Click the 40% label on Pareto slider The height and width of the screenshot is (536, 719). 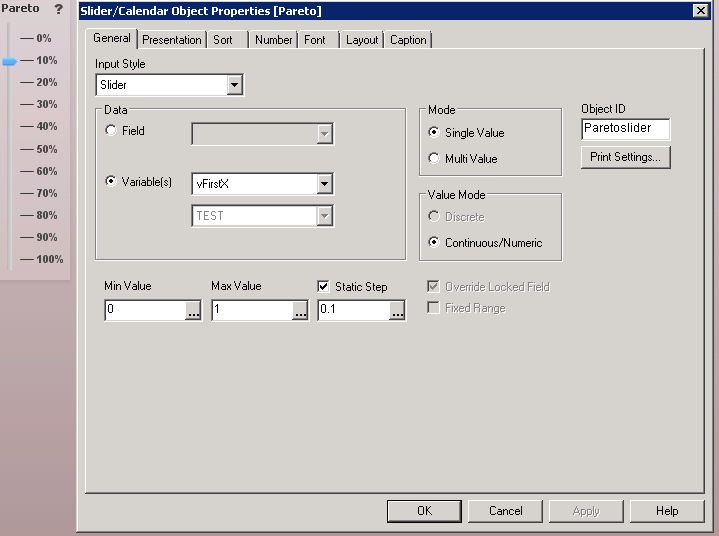tap(47, 126)
